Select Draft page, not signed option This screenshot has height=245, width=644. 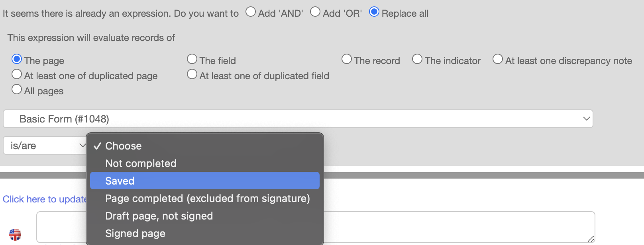tap(159, 216)
